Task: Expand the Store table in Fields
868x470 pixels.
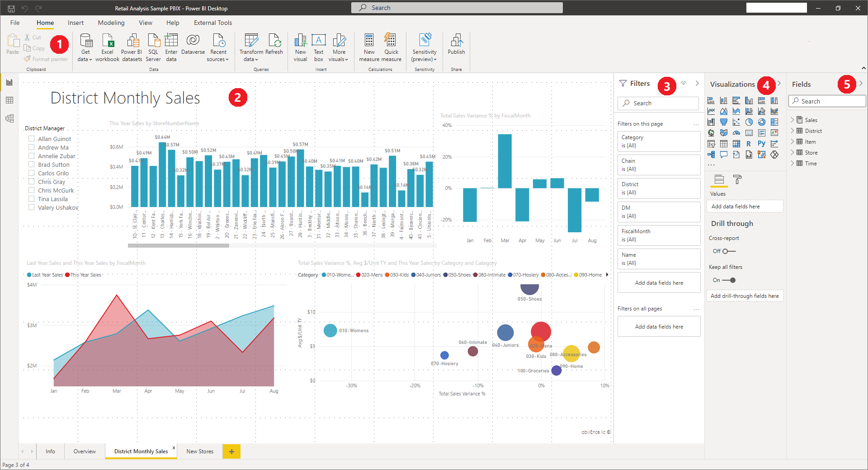Action: point(793,152)
